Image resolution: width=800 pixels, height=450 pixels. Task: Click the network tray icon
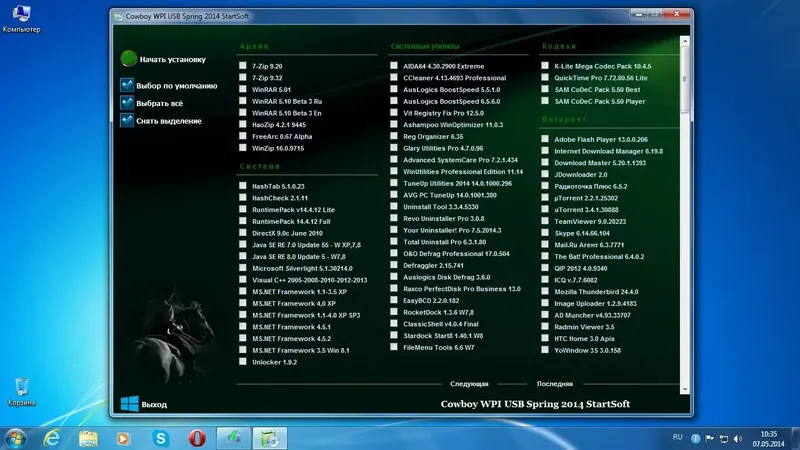(x=723, y=438)
